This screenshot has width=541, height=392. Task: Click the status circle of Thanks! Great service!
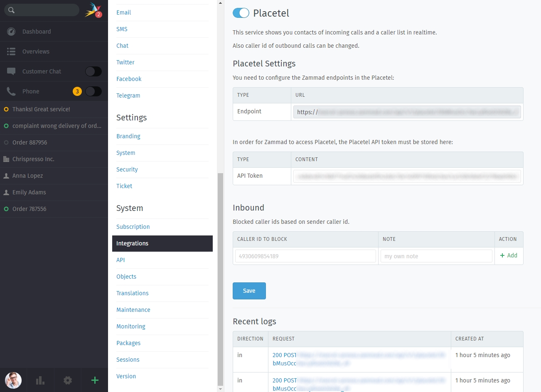pyautogui.click(x=6, y=109)
